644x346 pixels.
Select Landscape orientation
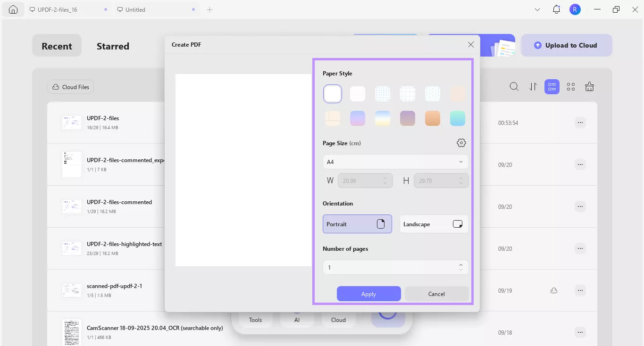[434, 224]
